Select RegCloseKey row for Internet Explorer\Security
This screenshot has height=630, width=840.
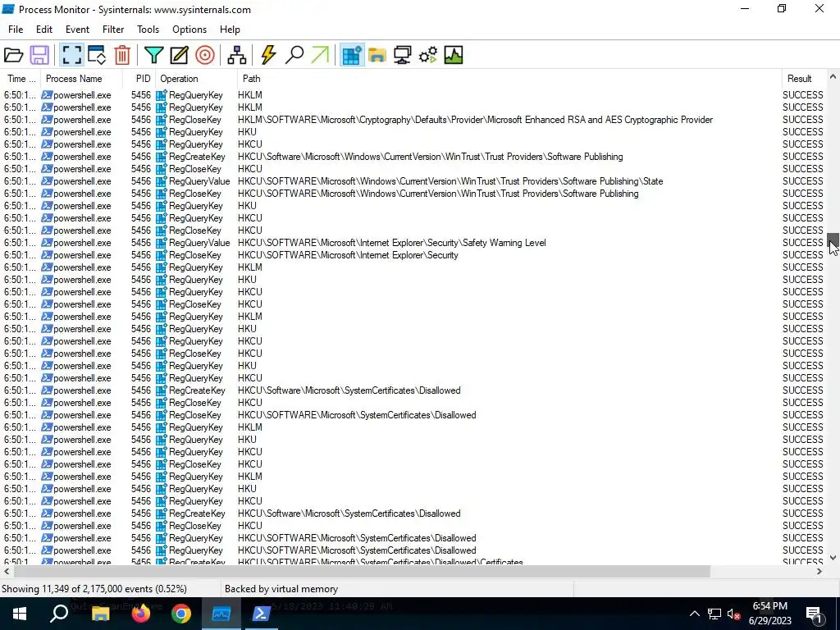tap(413, 255)
